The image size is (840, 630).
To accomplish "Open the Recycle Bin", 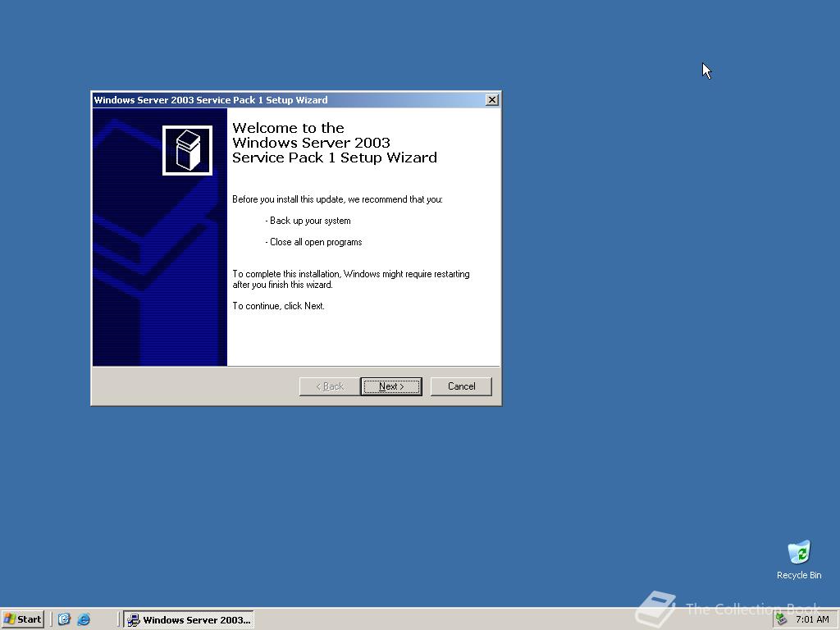I will (x=798, y=552).
